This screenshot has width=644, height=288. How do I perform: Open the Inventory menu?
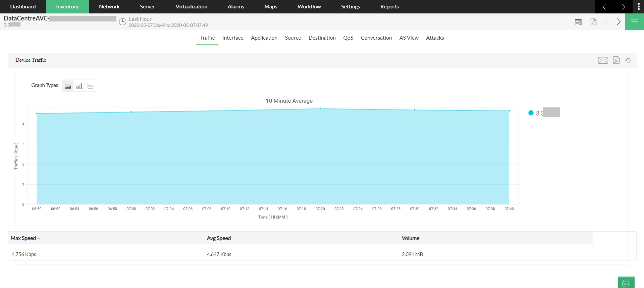[67, 7]
